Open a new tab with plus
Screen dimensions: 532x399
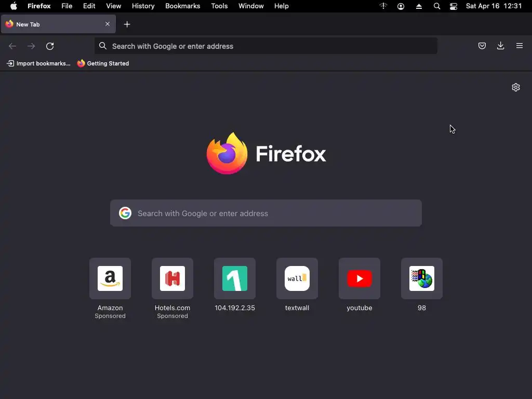(127, 24)
